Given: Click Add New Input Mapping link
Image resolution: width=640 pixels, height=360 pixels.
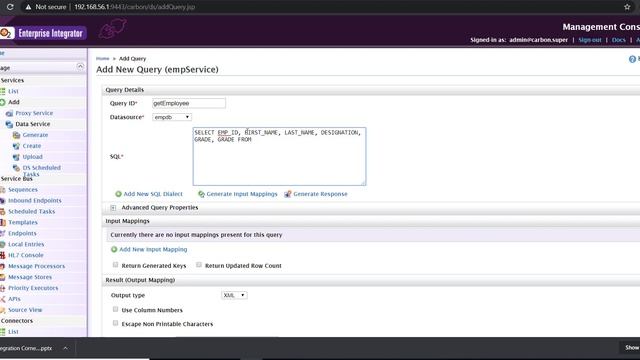Looking at the screenshot, I should point(153,249).
